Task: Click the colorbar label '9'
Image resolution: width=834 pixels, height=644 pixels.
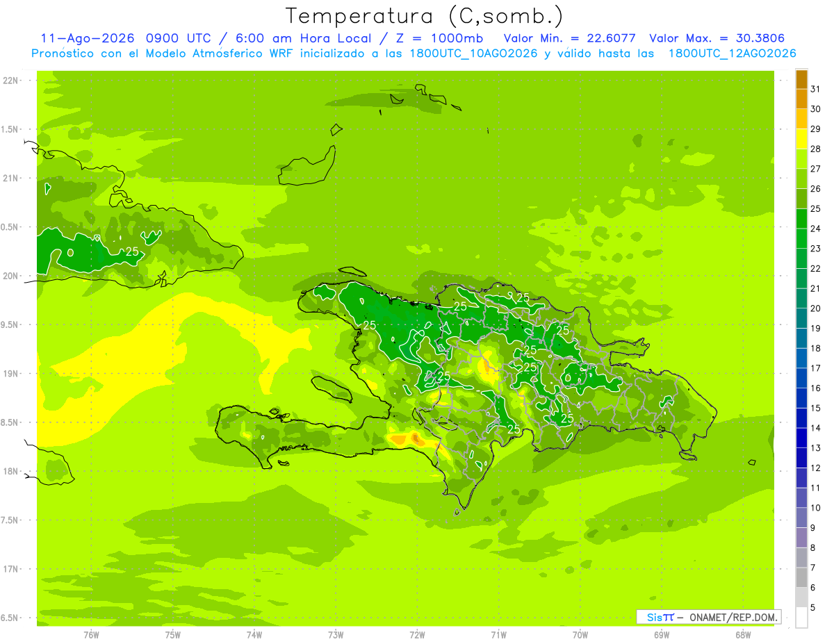Action: point(812,528)
